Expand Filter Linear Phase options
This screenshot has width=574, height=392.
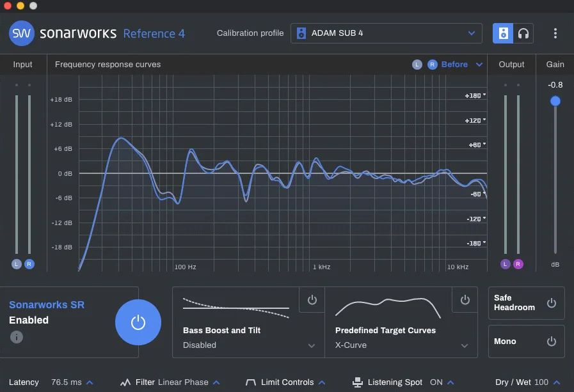click(x=216, y=382)
